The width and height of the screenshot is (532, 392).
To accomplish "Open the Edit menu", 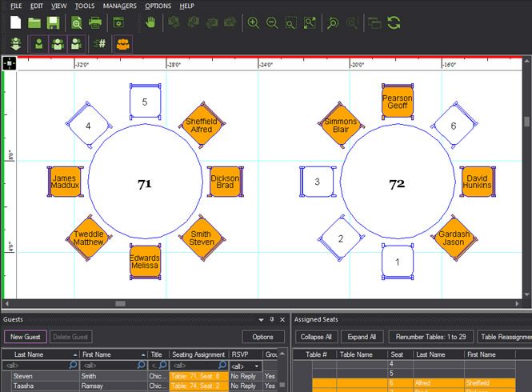I will coord(37,6).
